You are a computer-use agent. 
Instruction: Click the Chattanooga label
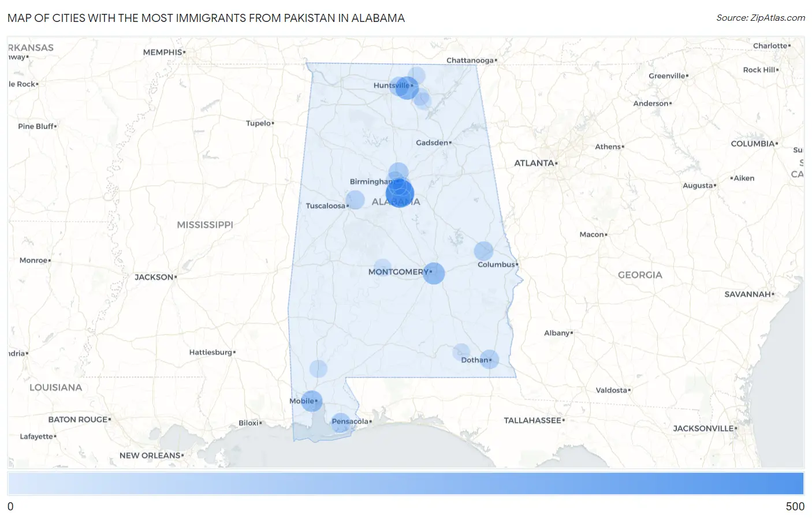[470, 60]
